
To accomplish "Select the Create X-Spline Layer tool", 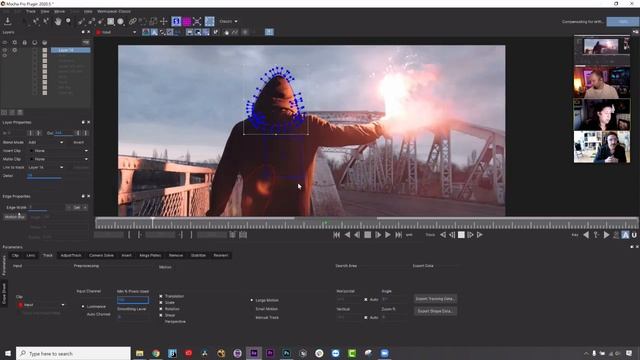I will click(81, 21).
